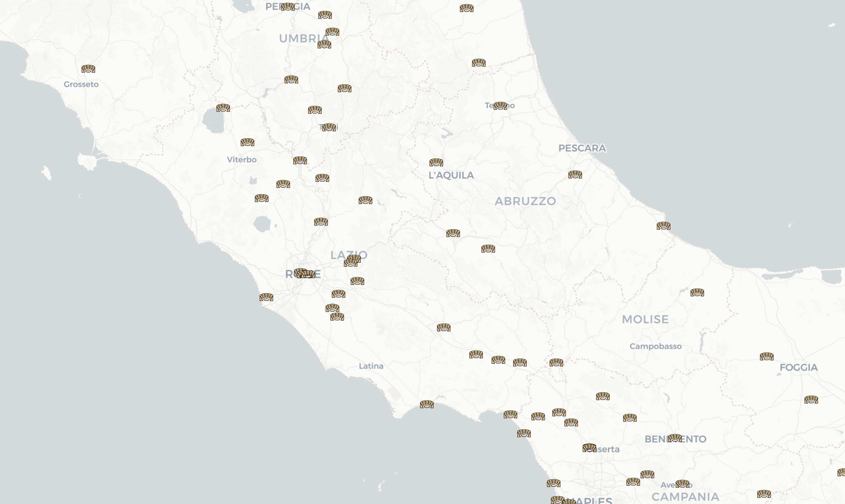The height and width of the screenshot is (504, 845).
Task: Click the amphitheater marker just above Viterbo
Action: click(x=247, y=142)
